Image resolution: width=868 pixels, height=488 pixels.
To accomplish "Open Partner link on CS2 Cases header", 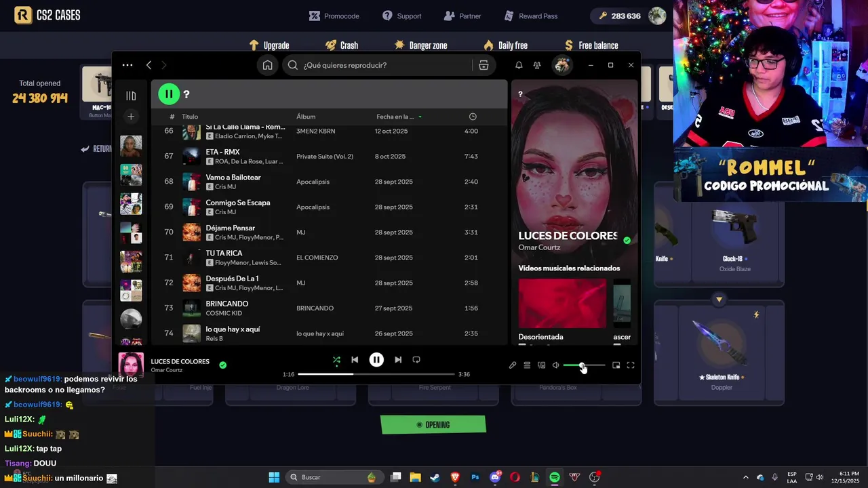I will click(x=462, y=16).
